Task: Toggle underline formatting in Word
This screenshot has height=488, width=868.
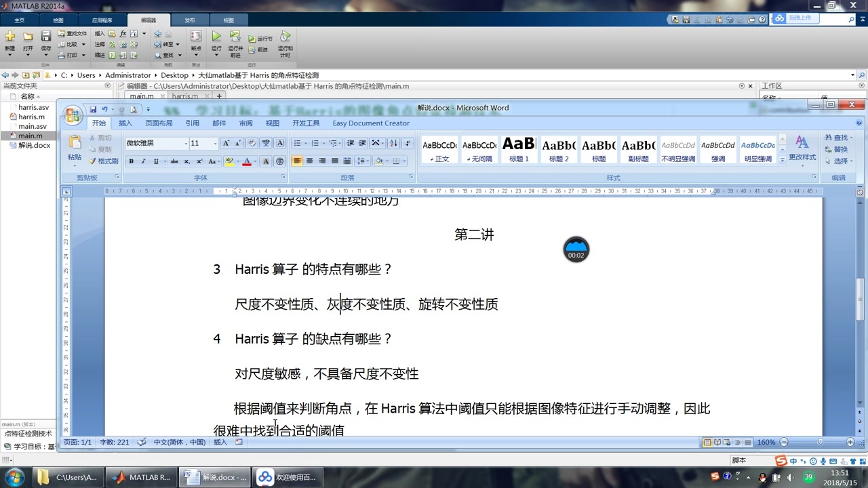Action: 156,161
